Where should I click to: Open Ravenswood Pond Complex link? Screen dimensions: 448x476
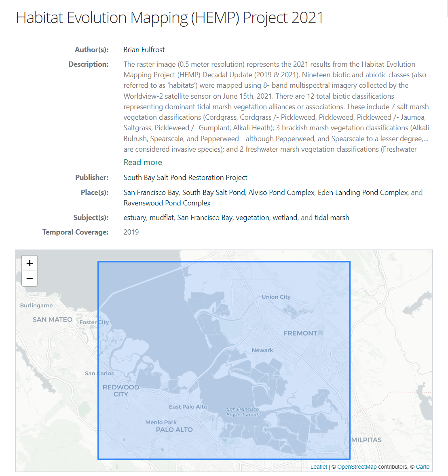tap(167, 203)
